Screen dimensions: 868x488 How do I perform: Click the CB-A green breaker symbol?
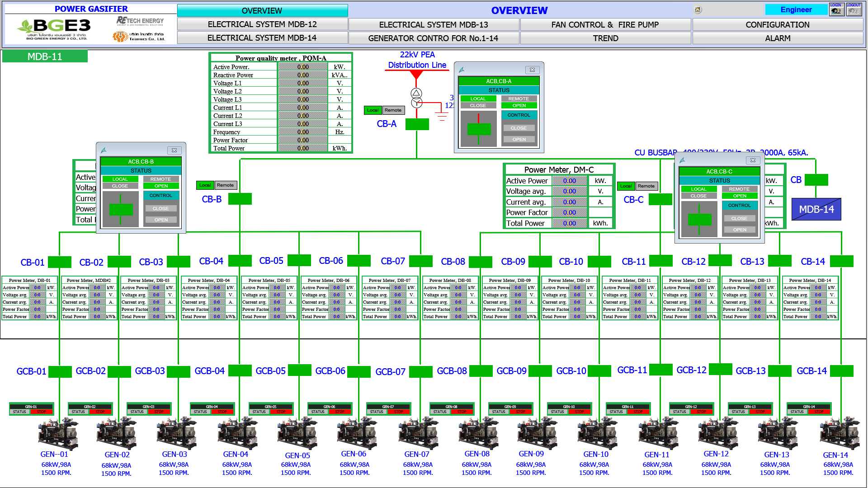click(x=417, y=124)
